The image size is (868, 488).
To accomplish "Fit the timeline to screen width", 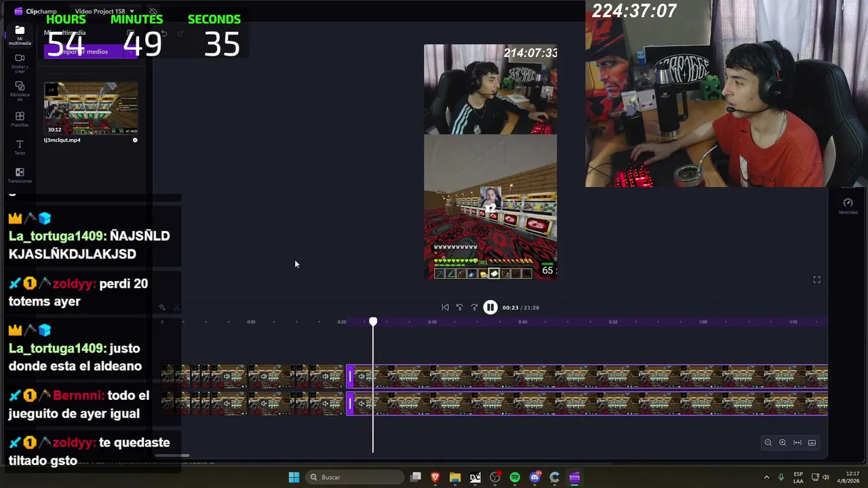I will point(797,443).
